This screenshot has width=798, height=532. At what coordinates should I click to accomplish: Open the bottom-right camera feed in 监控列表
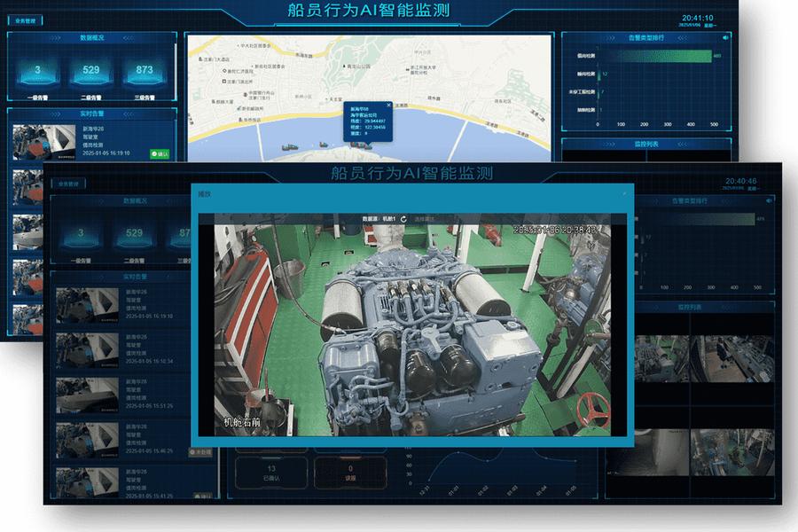point(732,452)
